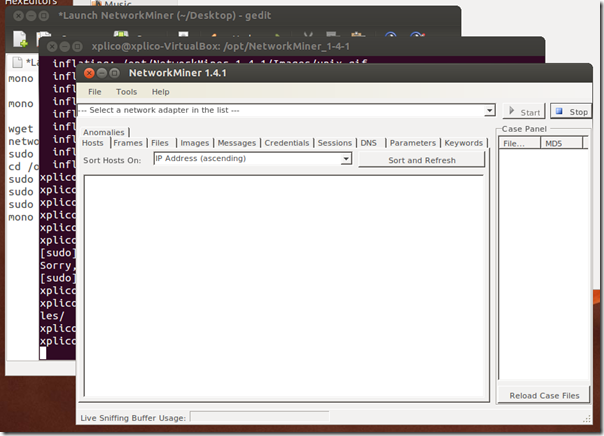This screenshot has width=604, height=436.
Task: Select the *La… document tab in gedit
Action: [x=25, y=62]
